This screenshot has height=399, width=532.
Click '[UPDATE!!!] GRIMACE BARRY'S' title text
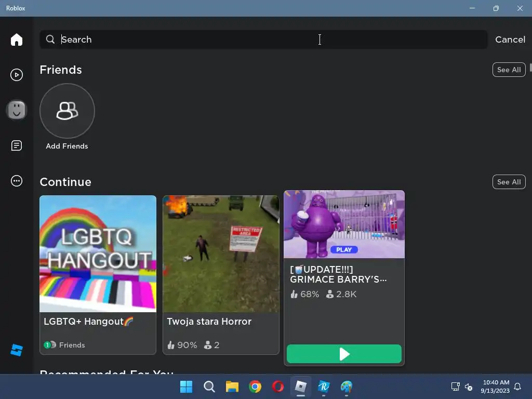pos(338,274)
